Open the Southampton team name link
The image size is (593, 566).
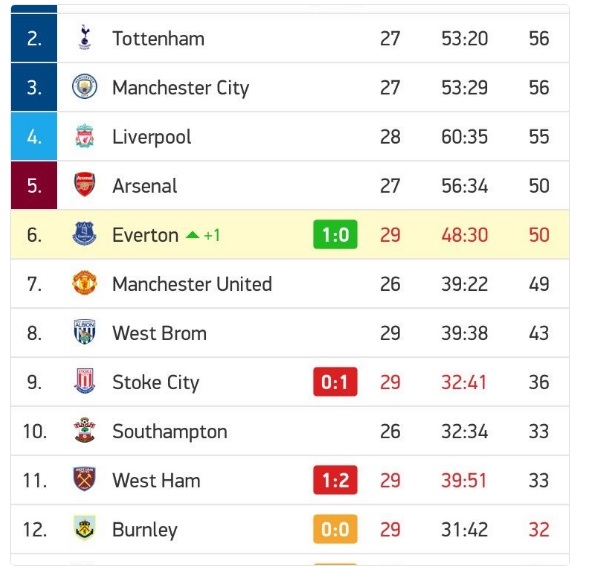170,431
